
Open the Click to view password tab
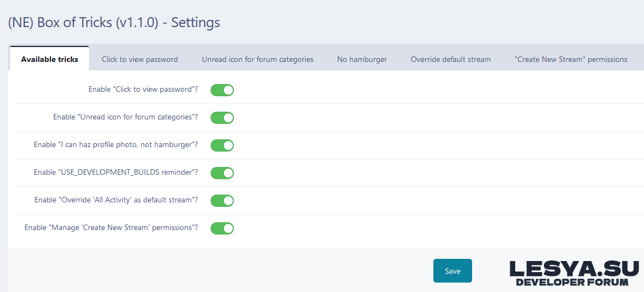pos(140,59)
